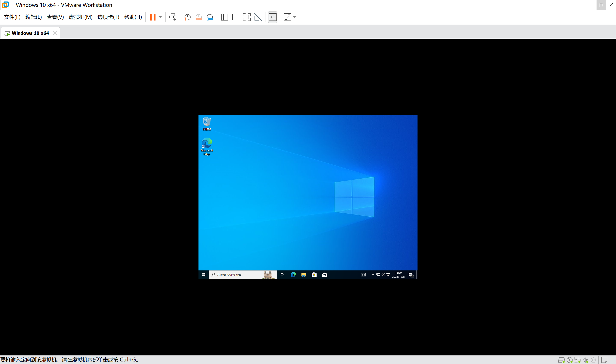The image size is (616, 364).
Task: Click the CD/DVD drive status icon
Action: (x=569, y=360)
